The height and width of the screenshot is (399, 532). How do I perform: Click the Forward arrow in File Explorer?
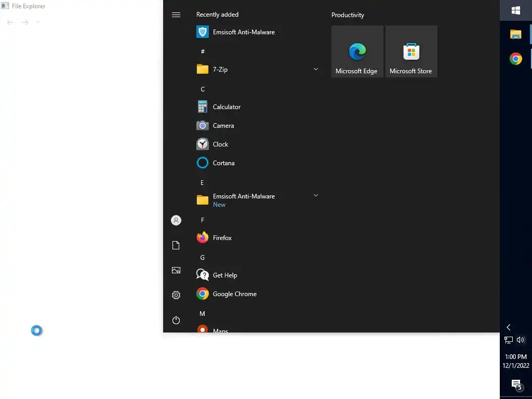point(25,22)
